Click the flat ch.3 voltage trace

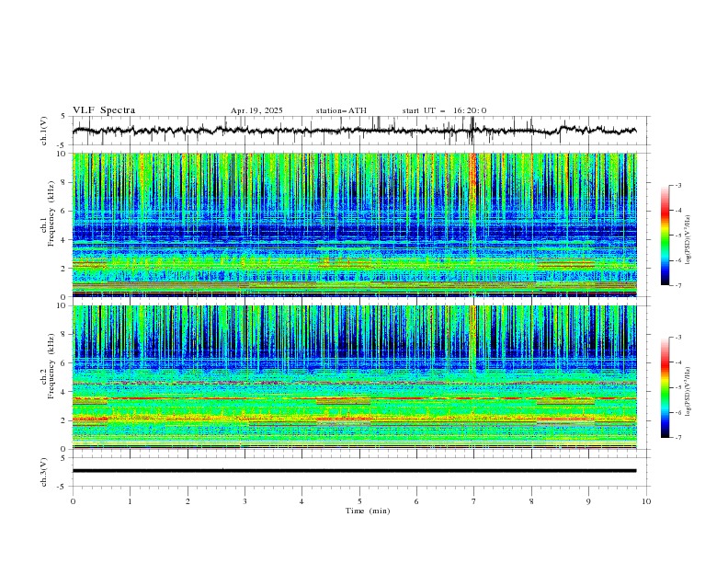point(354,471)
